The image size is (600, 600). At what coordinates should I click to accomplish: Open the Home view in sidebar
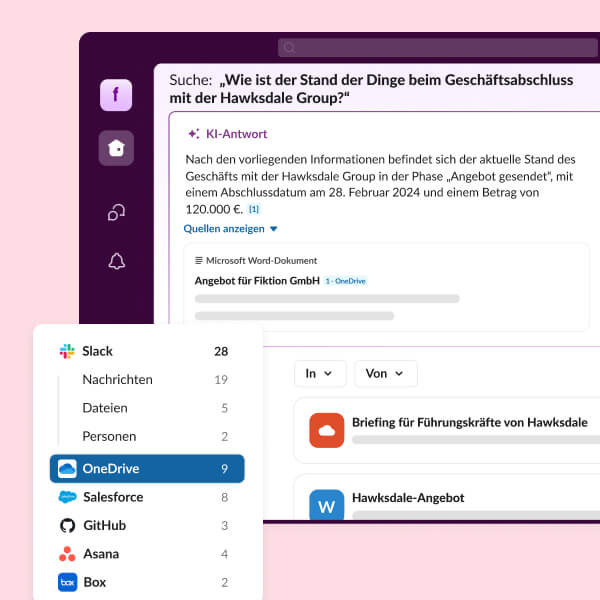click(116, 148)
